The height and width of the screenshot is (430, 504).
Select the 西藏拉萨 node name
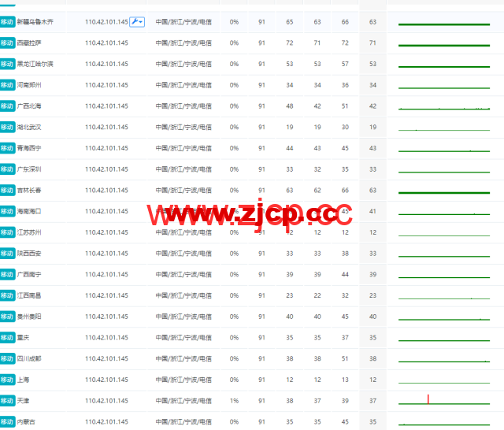29,43
